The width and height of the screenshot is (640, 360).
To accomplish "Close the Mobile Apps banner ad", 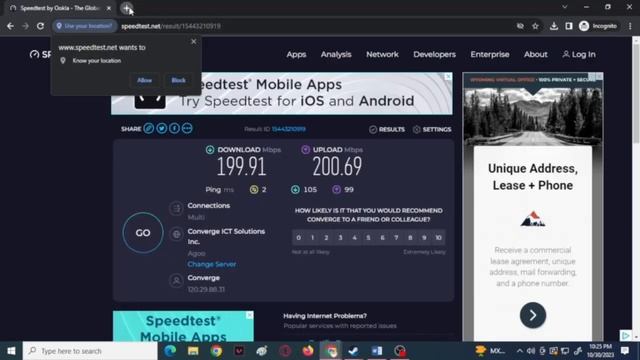I will tap(448, 76).
